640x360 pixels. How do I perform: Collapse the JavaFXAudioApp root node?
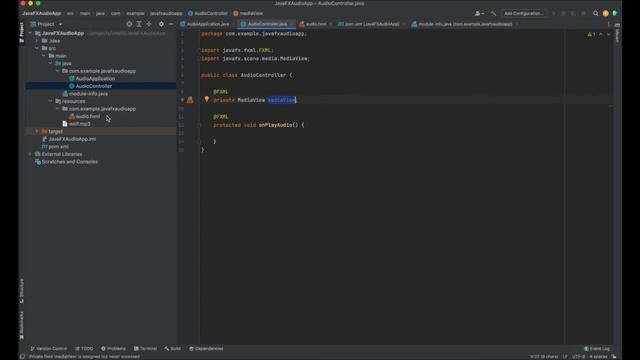[30, 33]
